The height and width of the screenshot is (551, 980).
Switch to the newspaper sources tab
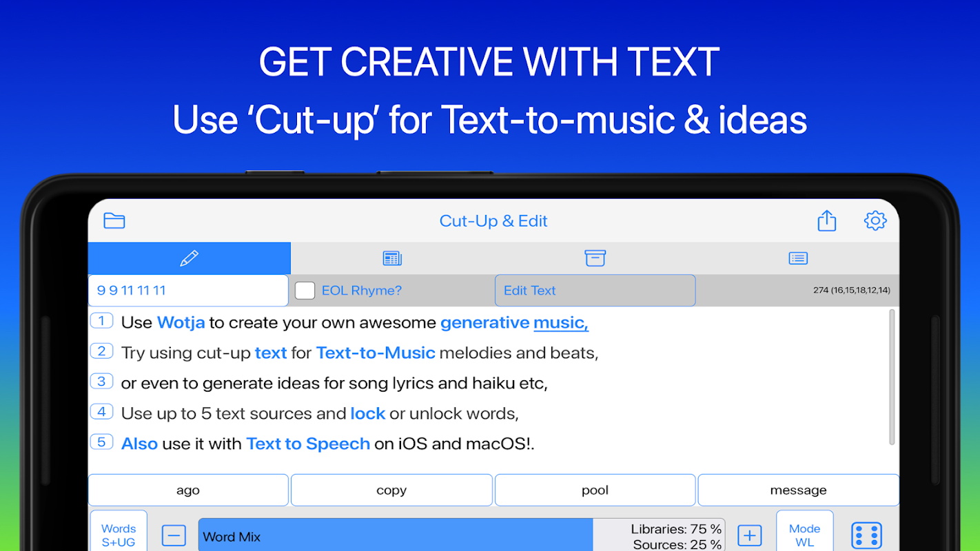point(392,258)
